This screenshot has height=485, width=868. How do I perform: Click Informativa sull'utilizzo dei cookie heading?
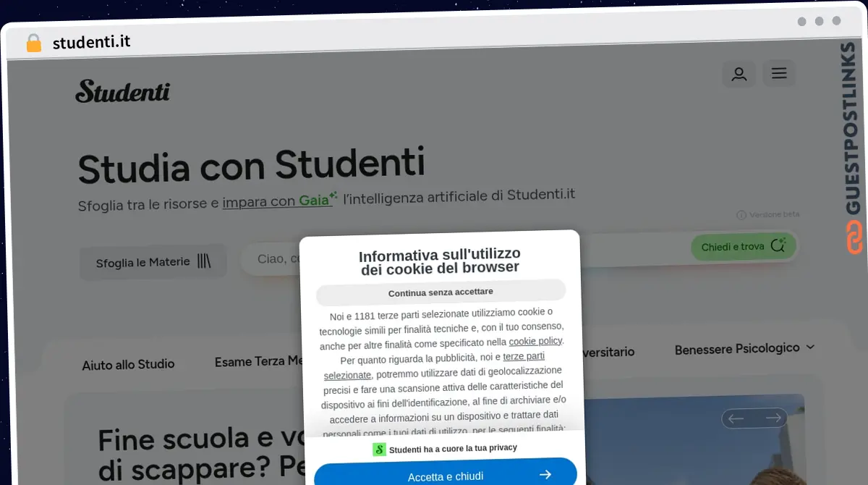tap(440, 261)
